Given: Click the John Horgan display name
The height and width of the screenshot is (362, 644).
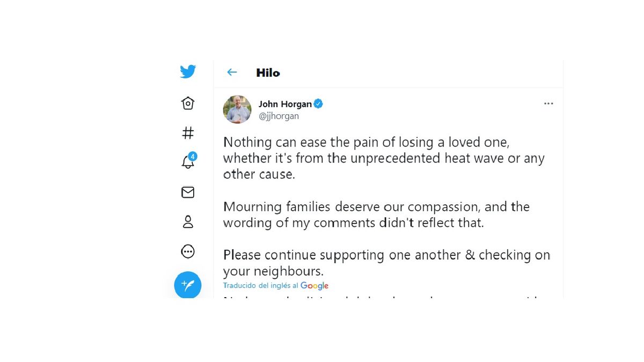Looking at the screenshot, I should click(285, 104).
